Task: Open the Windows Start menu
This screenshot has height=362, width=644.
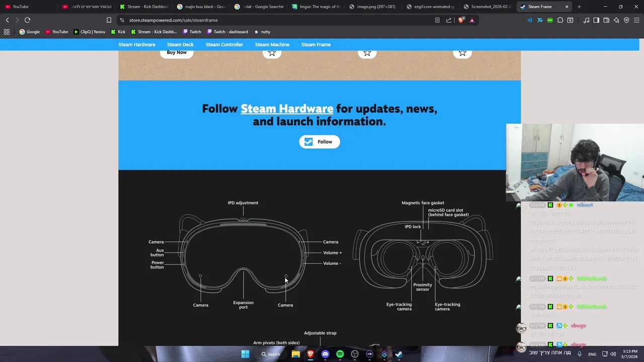Action: [x=245, y=354]
